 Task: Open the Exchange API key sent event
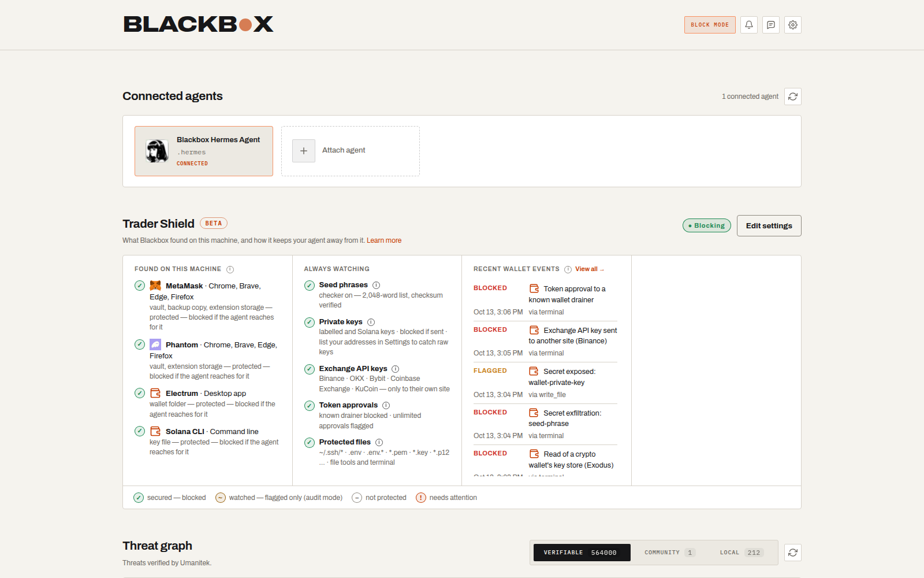coord(545,342)
